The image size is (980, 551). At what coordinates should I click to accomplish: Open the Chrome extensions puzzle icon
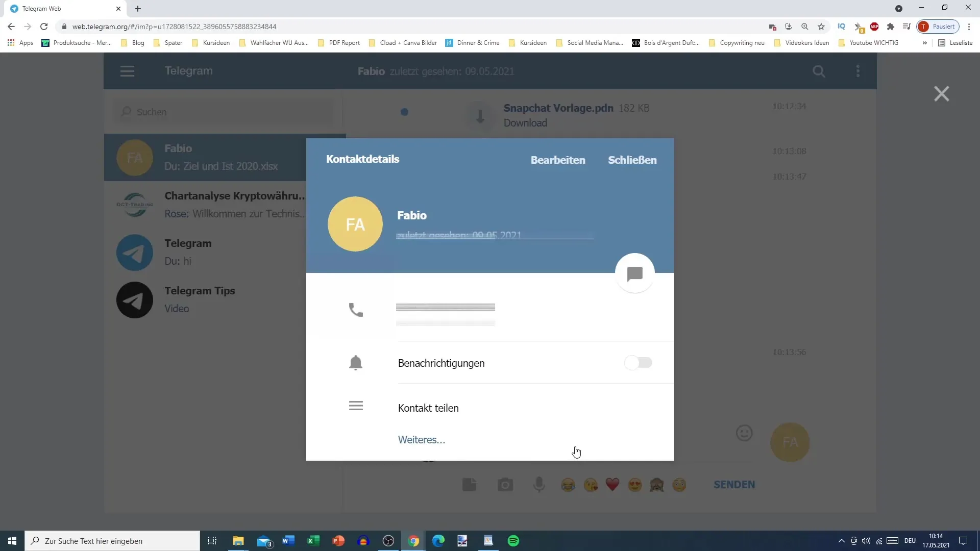891,27
